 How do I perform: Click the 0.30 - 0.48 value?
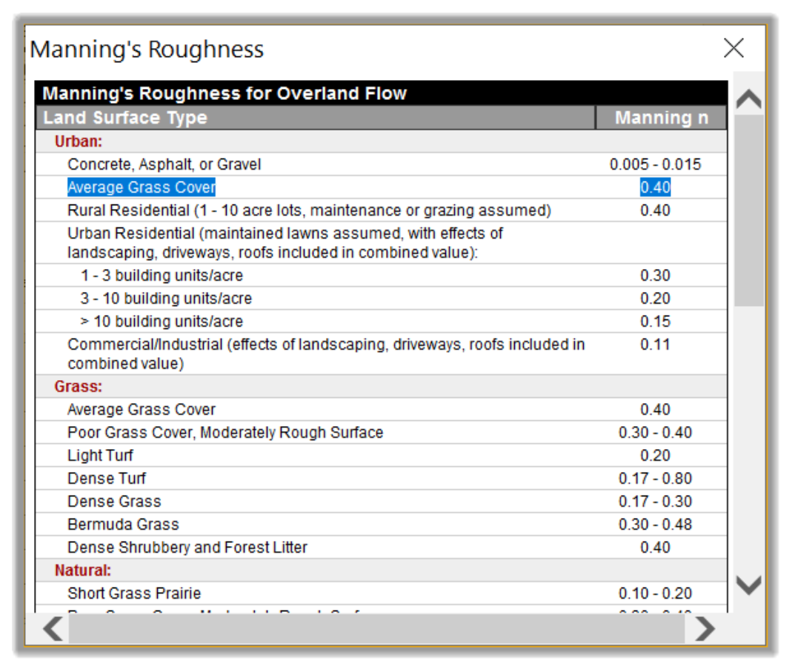pos(655,525)
